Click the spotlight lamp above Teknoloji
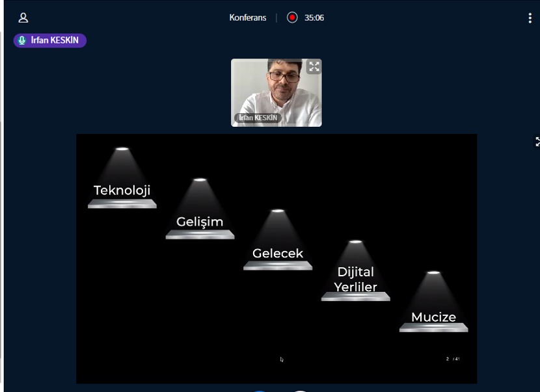540x392 pixels. coord(122,149)
